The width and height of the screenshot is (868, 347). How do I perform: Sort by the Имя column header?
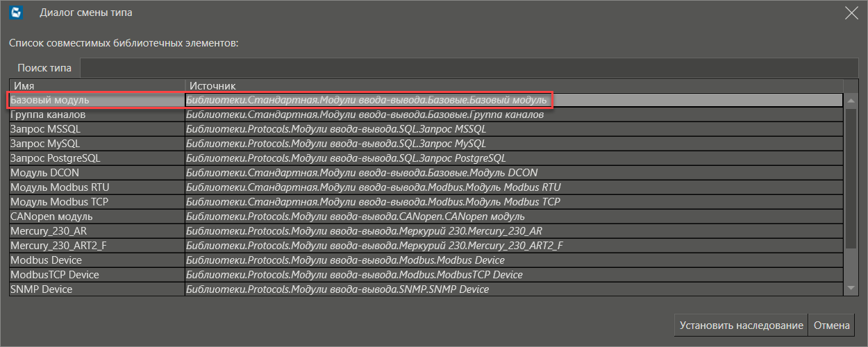point(97,85)
